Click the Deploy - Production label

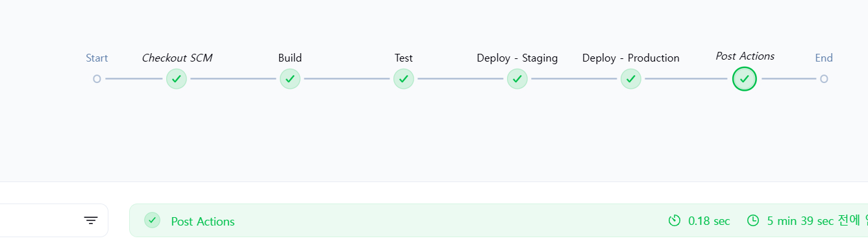tap(631, 58)
